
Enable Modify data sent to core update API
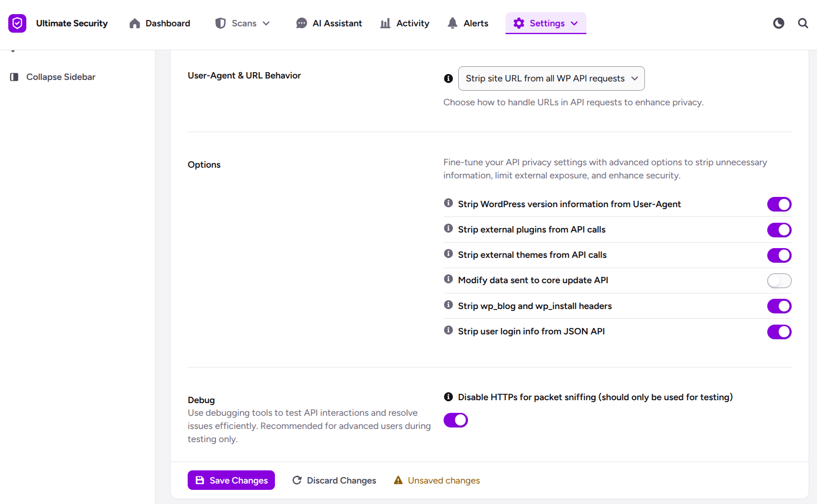coord(779,281)
